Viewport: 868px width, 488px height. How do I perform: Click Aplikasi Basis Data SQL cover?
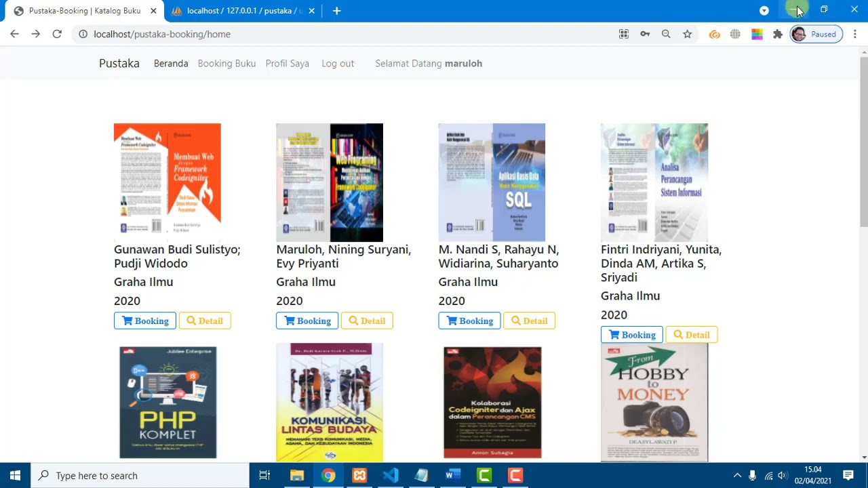click(492, 182)
